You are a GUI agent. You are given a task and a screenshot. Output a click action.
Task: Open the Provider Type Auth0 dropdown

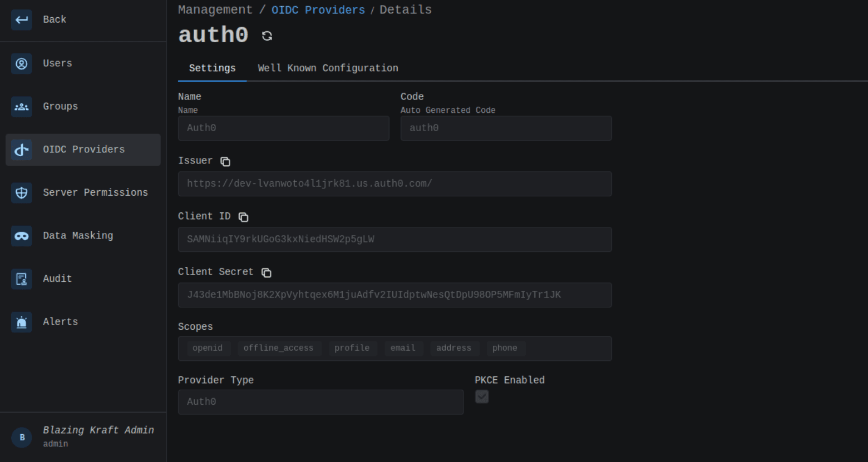pyautogui.click(x=320, y=402)
